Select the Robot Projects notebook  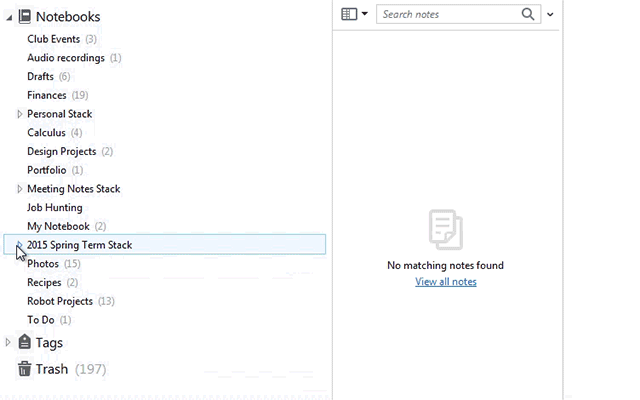(60, 301)
